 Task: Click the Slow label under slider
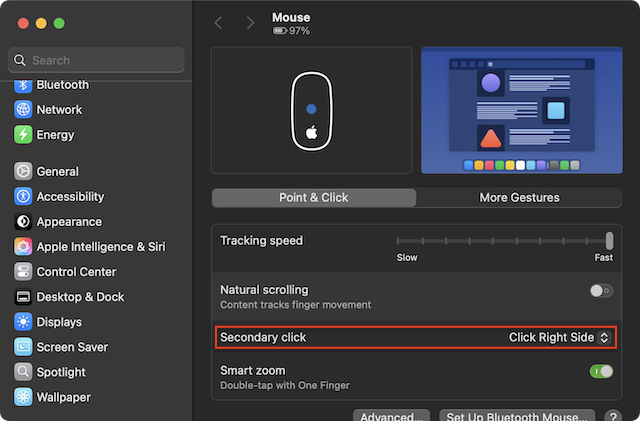coord(407,258)
